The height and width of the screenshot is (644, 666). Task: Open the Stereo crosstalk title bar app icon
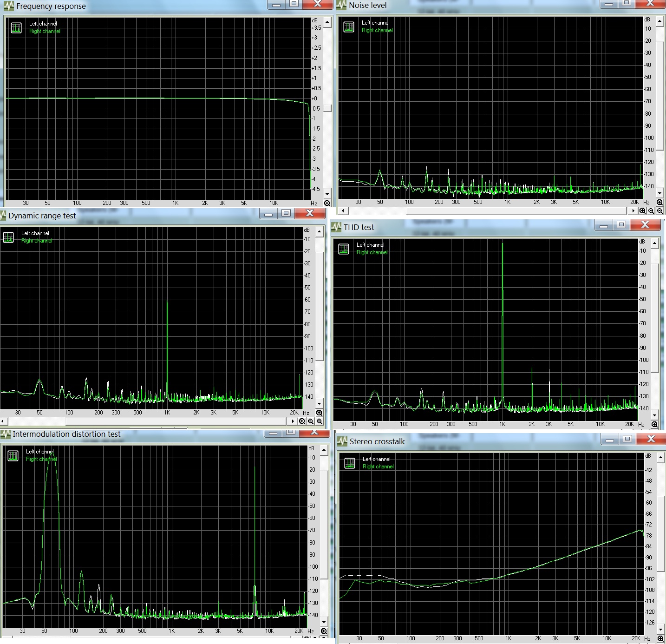342,441
